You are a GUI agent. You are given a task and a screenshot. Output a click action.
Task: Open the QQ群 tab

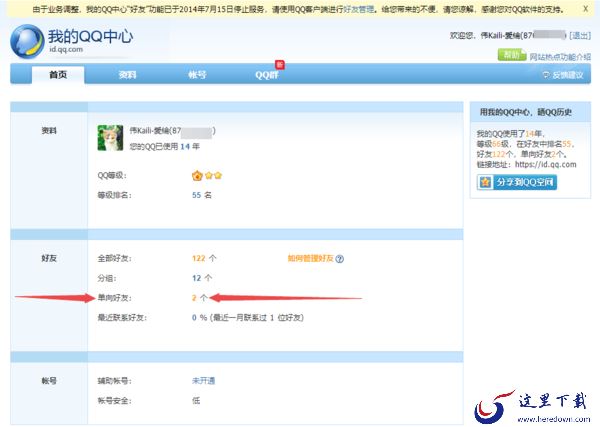coord(267,75)
